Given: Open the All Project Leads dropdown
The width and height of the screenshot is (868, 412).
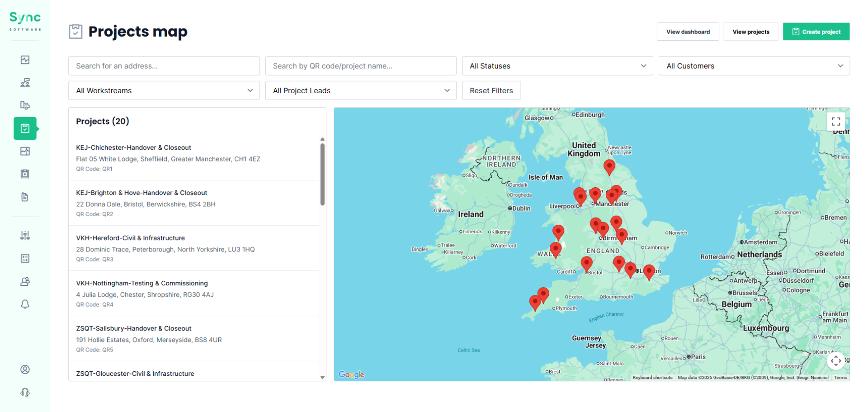Looking at the screenshot, I should (x=360, y=90).
